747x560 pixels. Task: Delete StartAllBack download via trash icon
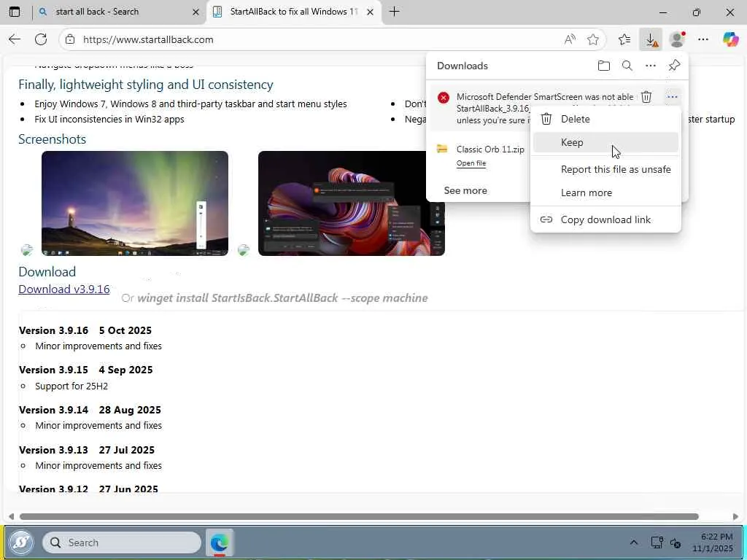coord(646,97)
